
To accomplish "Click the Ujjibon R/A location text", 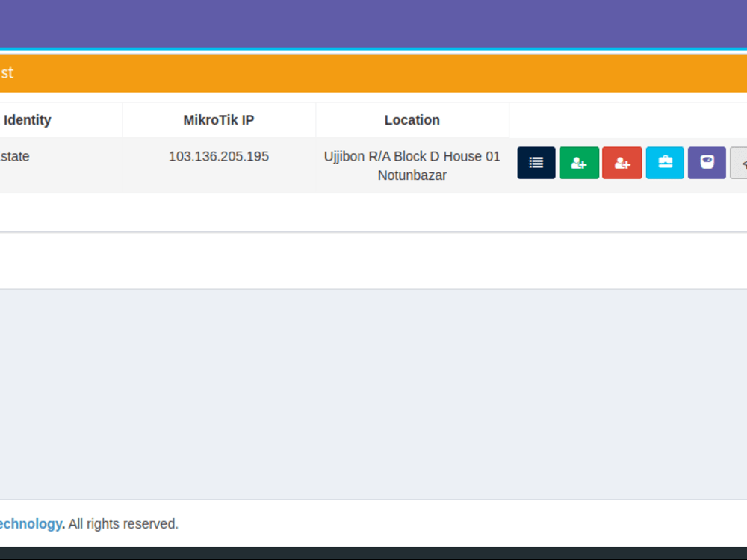I will (x=412, y=156).
